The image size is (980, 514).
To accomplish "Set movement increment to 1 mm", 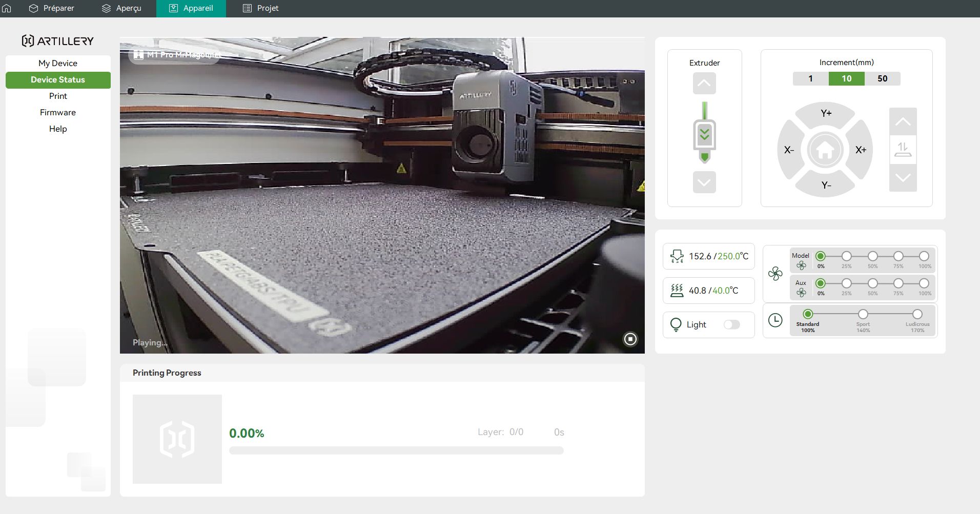I will click(x=810, y=78).
